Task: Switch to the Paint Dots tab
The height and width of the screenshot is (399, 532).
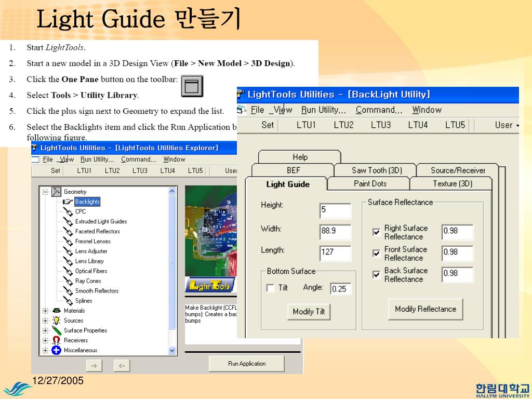Action: pyautogui.click(x=369, y=183)
